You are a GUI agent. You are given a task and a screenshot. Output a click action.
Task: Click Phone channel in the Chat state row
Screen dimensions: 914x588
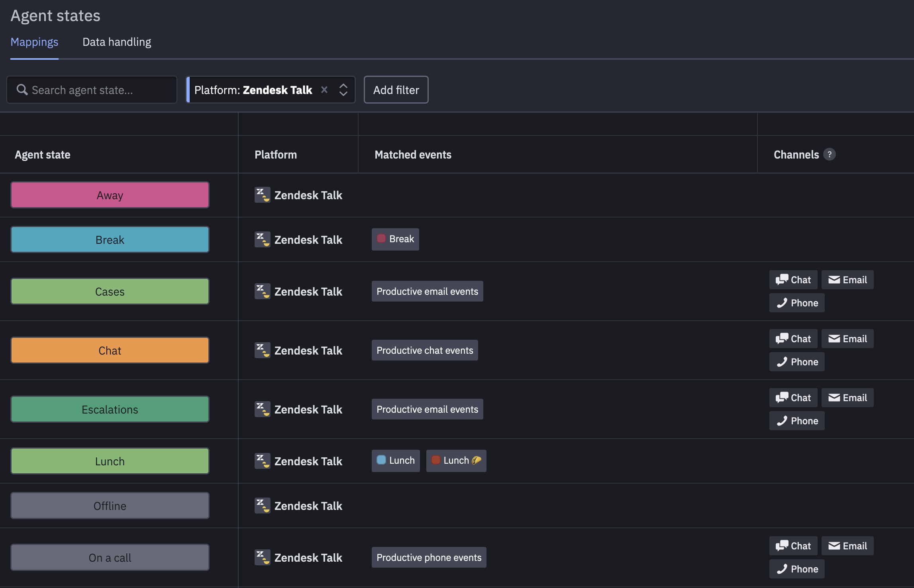pos(797,362)
